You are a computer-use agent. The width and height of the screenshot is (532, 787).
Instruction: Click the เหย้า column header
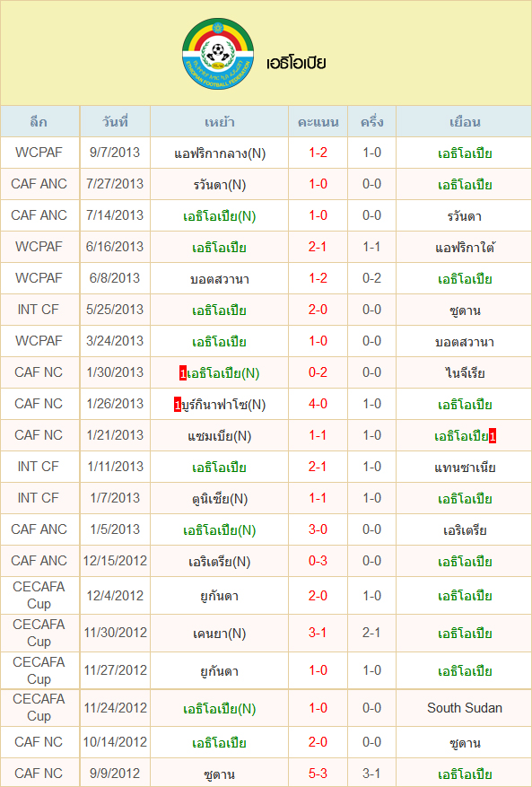[219, 122]
